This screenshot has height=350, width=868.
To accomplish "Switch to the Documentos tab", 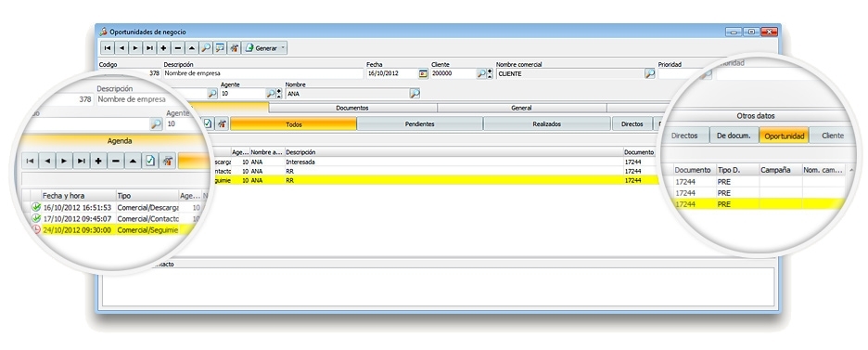I will coord(352,108).
